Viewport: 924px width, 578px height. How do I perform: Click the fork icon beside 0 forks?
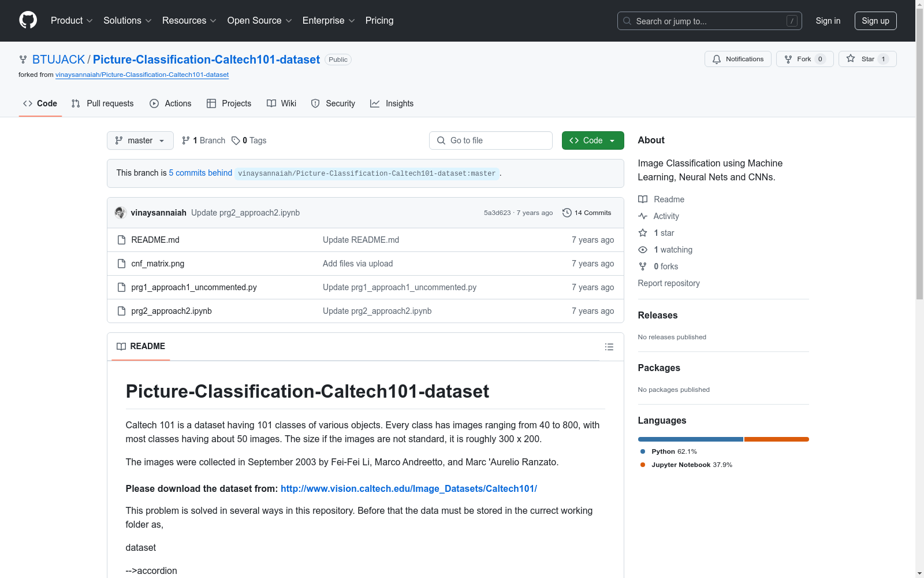coord(643,266)
